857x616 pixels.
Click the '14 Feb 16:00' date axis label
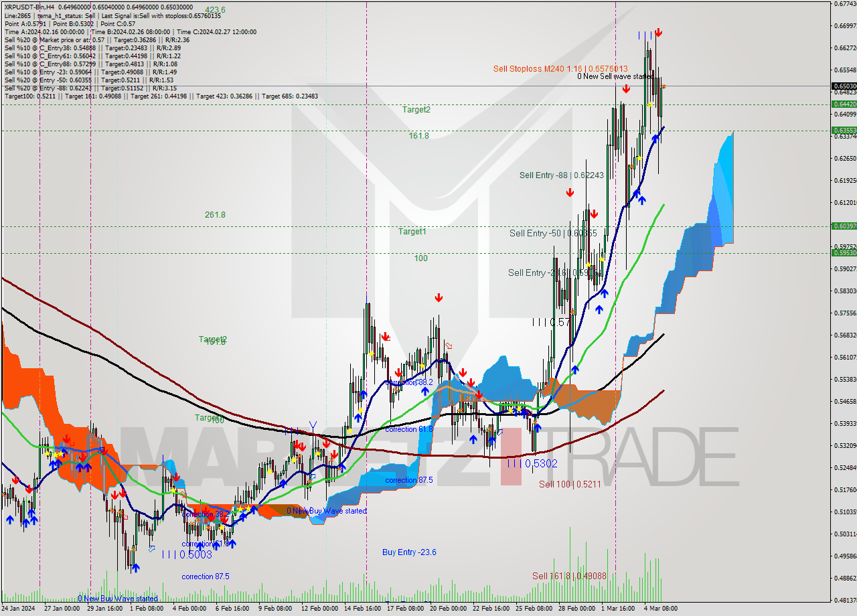362,609
